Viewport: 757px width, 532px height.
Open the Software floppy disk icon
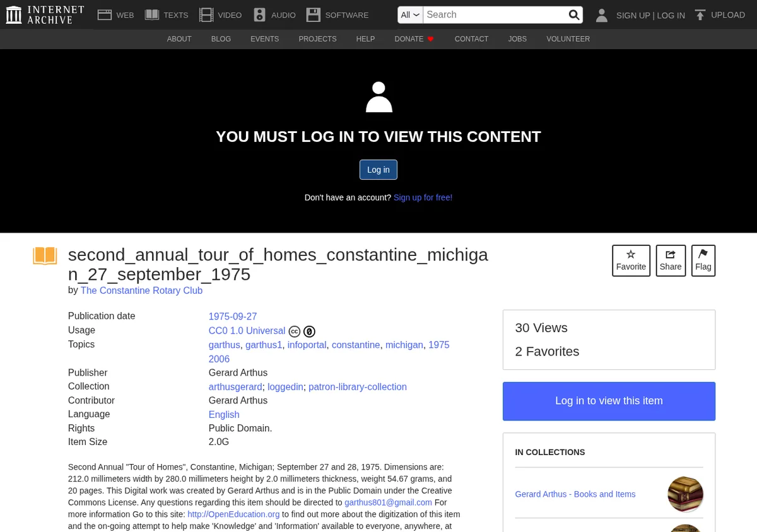click(314, 14)
